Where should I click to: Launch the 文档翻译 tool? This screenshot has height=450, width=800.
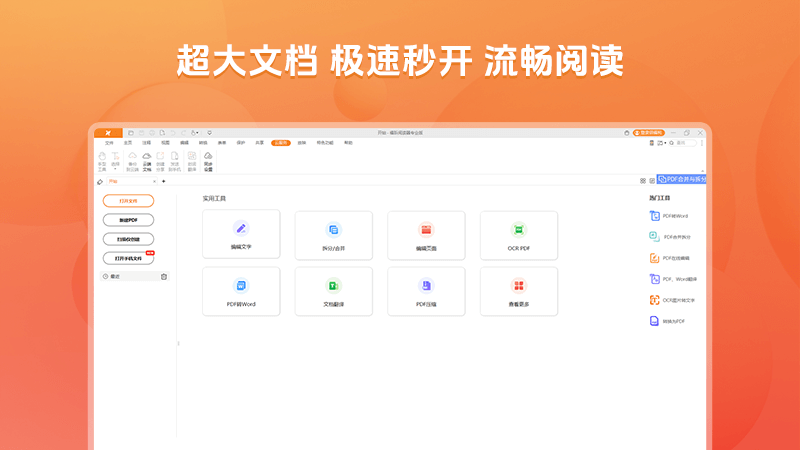[x=333, y=292]
